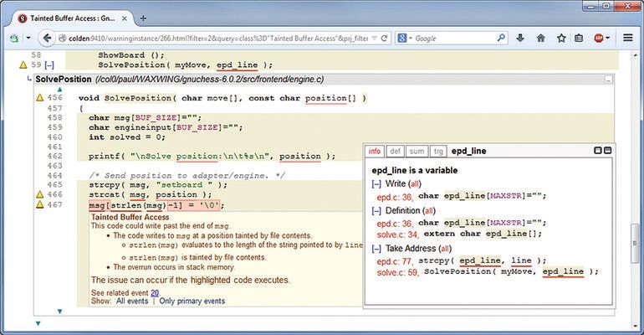
Task: Click the warning triangle on line 467
Action: tap(40, 204)
